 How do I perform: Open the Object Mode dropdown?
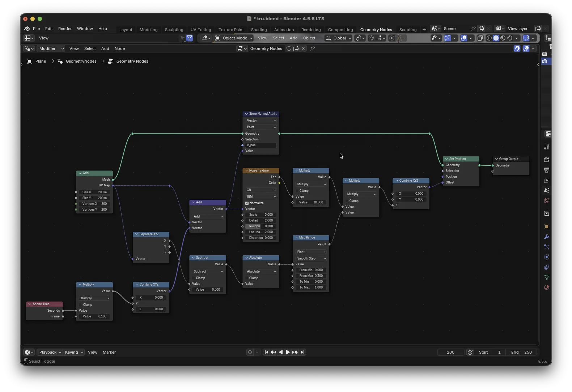[x=234, y=38]
